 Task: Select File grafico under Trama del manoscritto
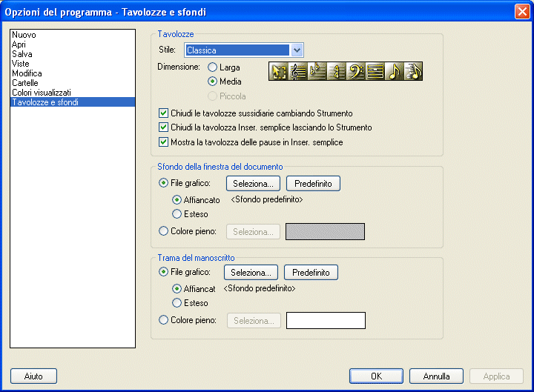tap(163, 272)
